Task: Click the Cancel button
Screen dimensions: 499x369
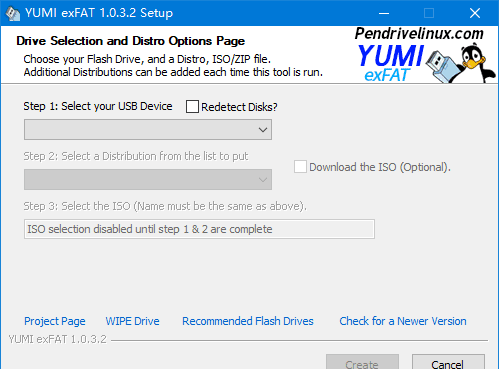Action: click(448, 362)
